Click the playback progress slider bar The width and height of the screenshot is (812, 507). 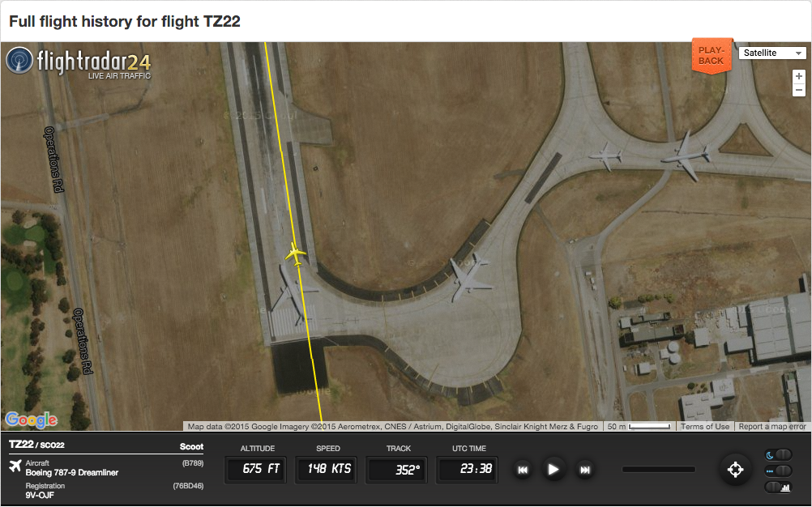tap(658, 469)
